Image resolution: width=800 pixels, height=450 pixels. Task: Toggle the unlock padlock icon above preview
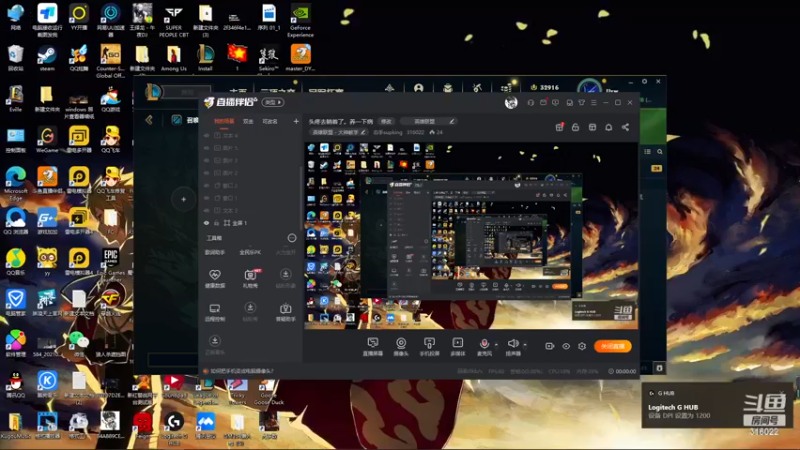[576, 127]
